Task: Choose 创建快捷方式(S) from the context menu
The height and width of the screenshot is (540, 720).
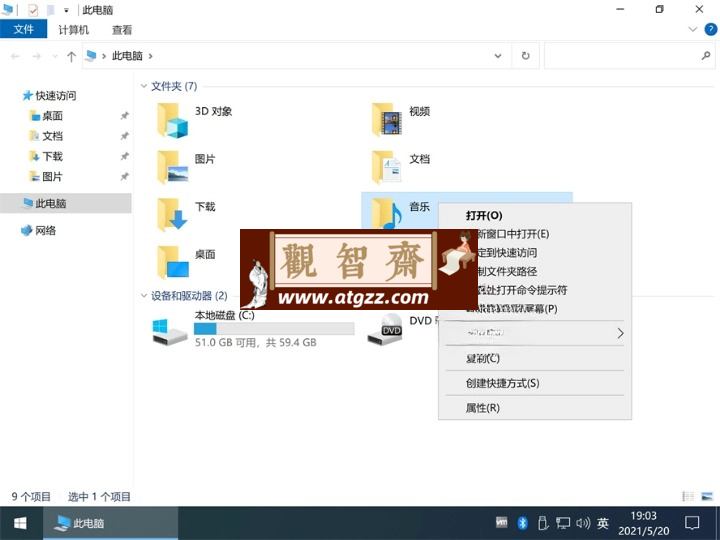Action: pos(534,383)
